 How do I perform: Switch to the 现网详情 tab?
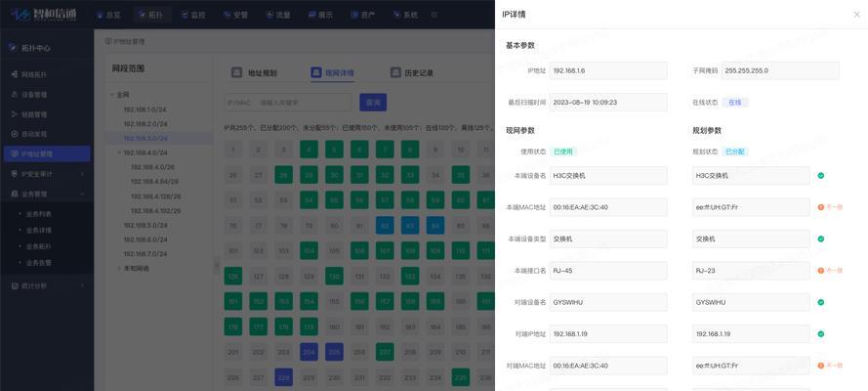pyautogui.click(x=332, y=72)
